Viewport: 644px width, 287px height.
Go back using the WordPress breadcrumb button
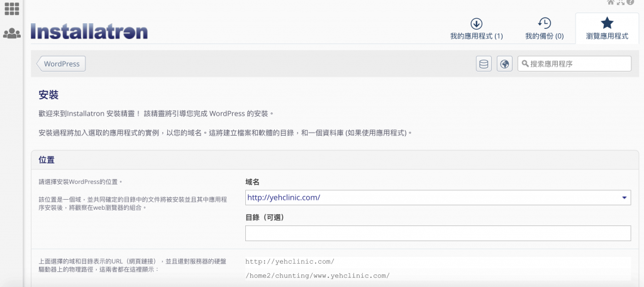tap(62, 64)
